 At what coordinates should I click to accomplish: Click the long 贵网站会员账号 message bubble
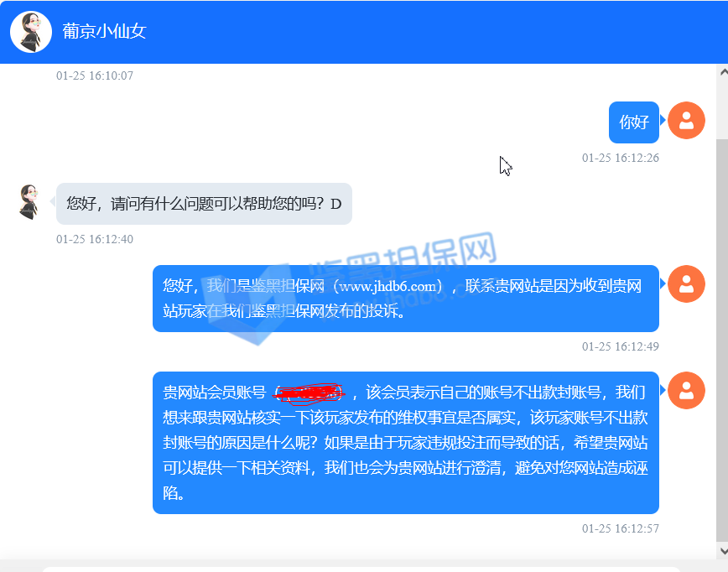(406, 443)
